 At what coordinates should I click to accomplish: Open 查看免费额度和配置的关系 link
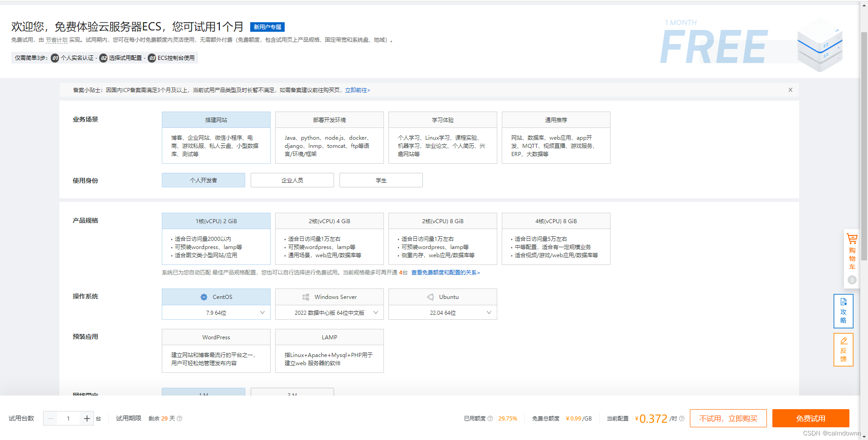(446, 273)
